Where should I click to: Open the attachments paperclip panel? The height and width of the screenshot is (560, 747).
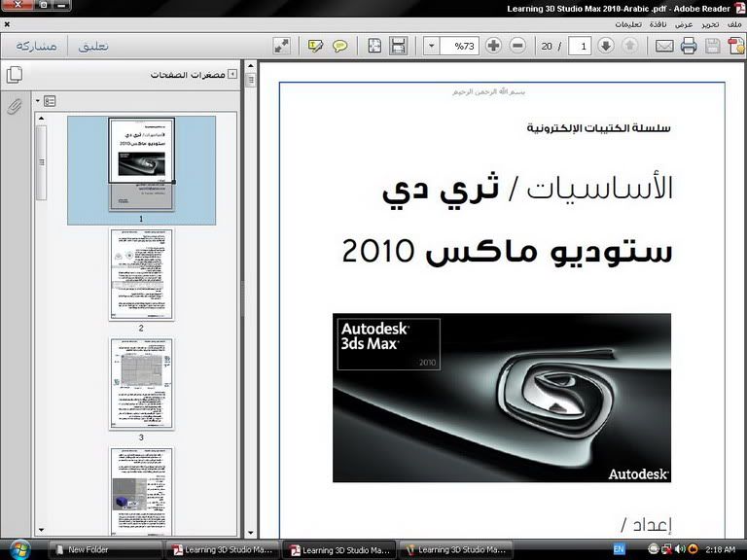(15, 107)
